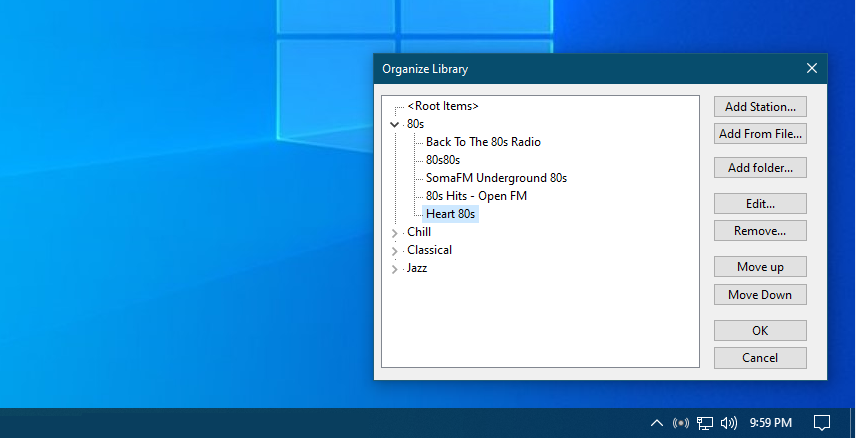Screen dimensions: 856x438
Task: Edit the selected station
Action: point(760,204)
